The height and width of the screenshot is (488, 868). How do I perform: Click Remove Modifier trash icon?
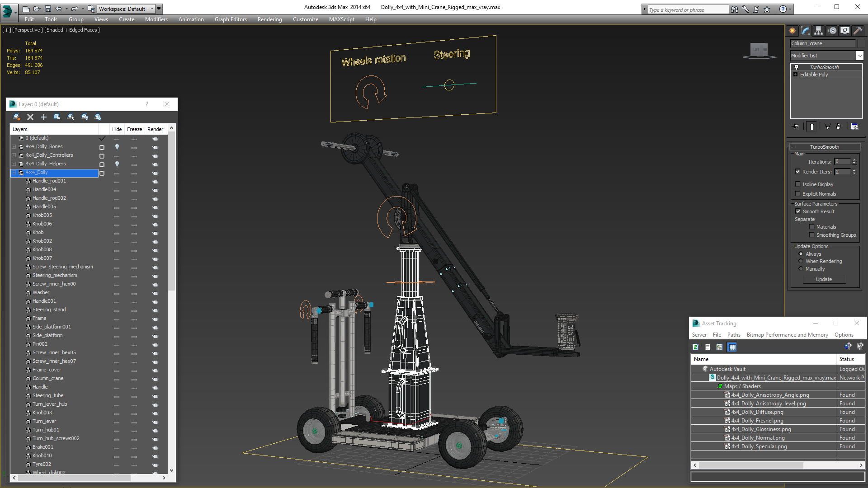click(x=839, y=127)
